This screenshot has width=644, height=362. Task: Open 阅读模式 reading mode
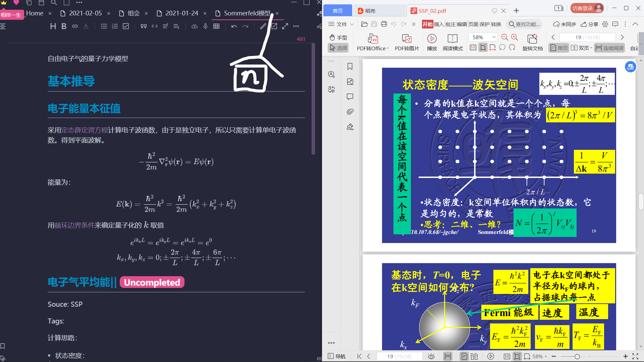pos(452,39)
